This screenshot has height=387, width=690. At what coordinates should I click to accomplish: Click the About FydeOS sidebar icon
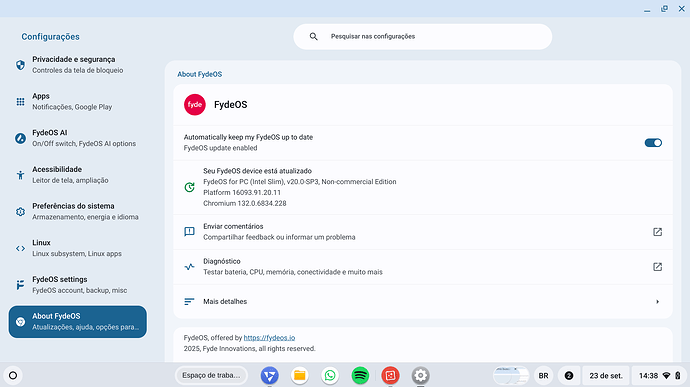(x=20, y=322)
